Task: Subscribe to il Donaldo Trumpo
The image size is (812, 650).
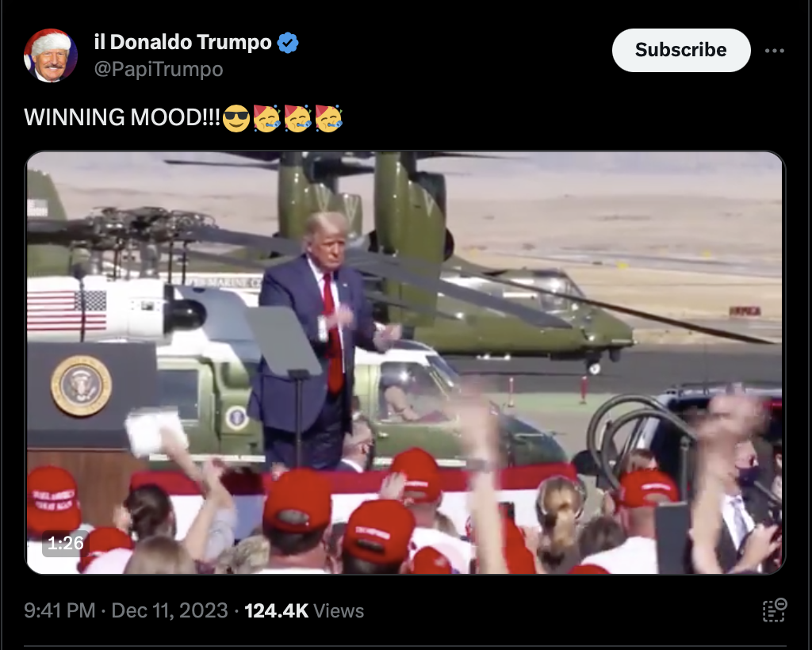Action: (681, 50)
